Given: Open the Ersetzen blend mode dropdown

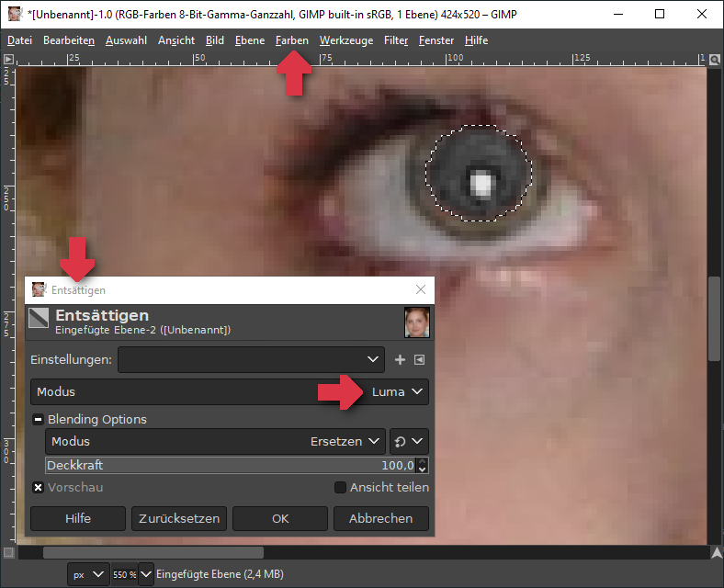Looking at the screenshot, I should (x=346, y=442).
